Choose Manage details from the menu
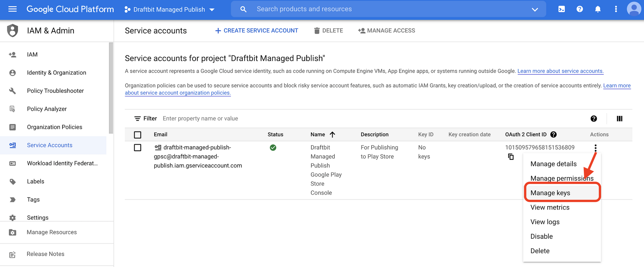This screenshot has height=267, width=644. [553, 164]
